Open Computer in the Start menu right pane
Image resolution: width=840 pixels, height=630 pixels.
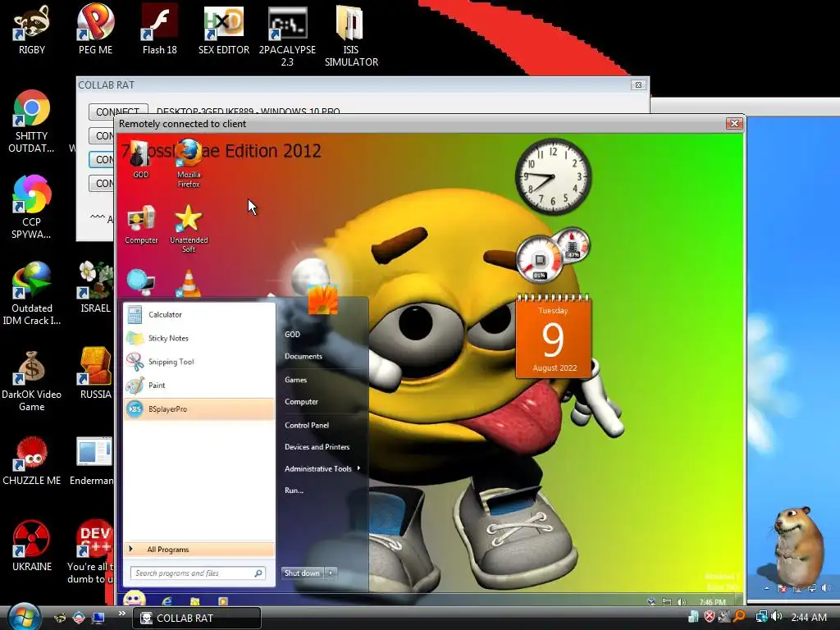tap(301, 401)
